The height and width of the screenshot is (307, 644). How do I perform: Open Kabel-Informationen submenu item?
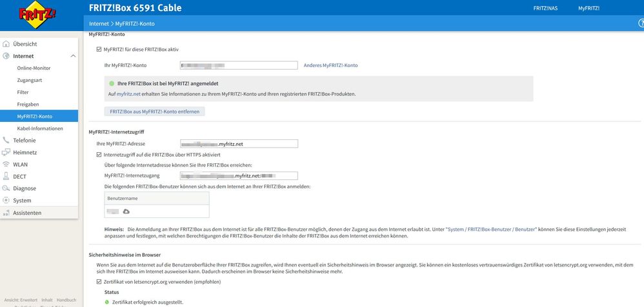pos(39,128)
